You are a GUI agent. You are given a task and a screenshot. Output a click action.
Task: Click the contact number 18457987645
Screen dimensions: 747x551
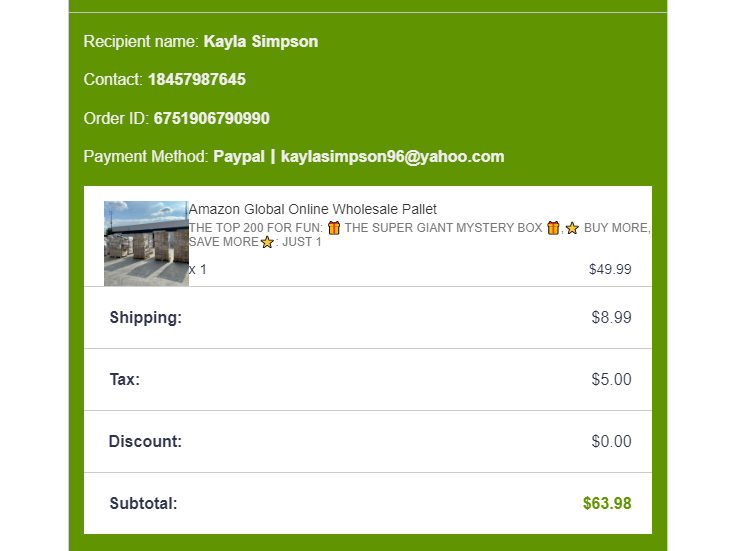click(x=196, y=80)
